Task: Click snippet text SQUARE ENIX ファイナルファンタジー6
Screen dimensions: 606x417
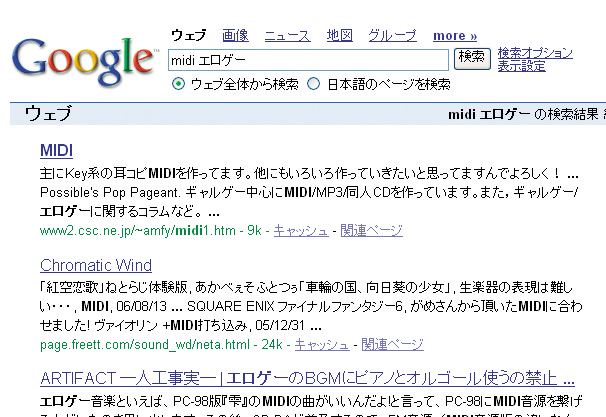Action: [x=294, y=306]
